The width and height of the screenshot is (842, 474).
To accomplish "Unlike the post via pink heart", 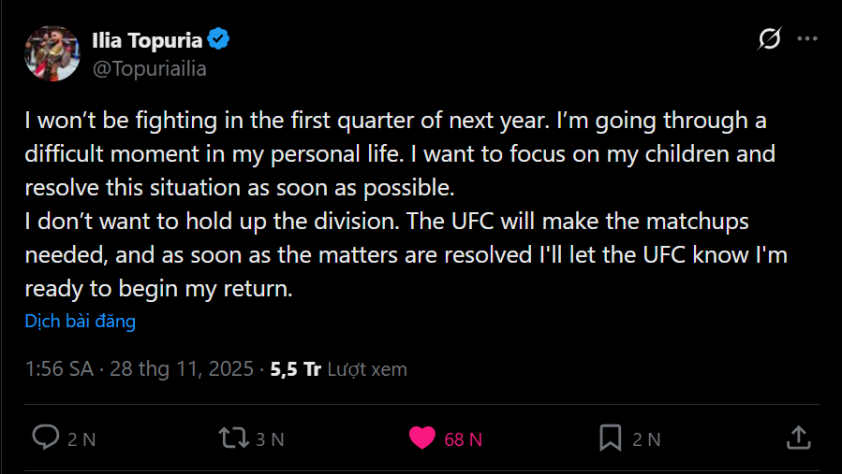I will (422, 438).
